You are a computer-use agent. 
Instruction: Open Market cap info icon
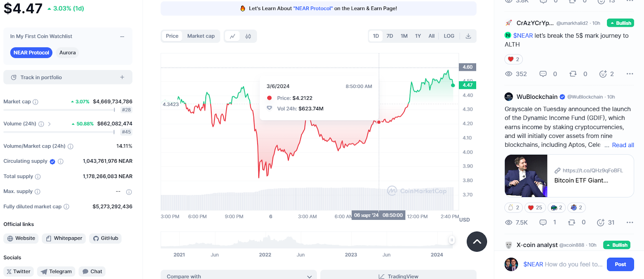coord(35,102)
